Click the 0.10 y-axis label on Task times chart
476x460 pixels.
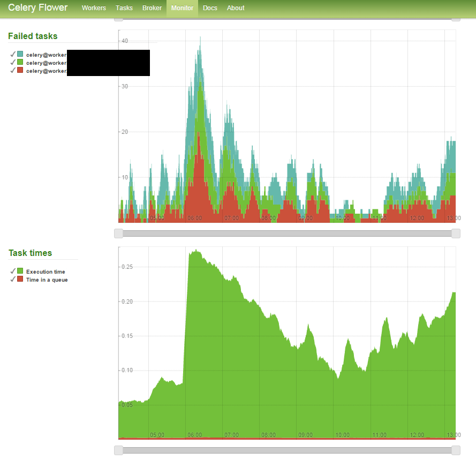point(127,371)
